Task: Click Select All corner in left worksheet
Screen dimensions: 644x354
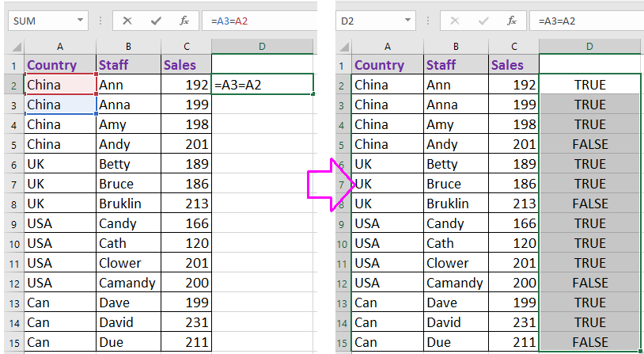Action: [x=12, y=47]
